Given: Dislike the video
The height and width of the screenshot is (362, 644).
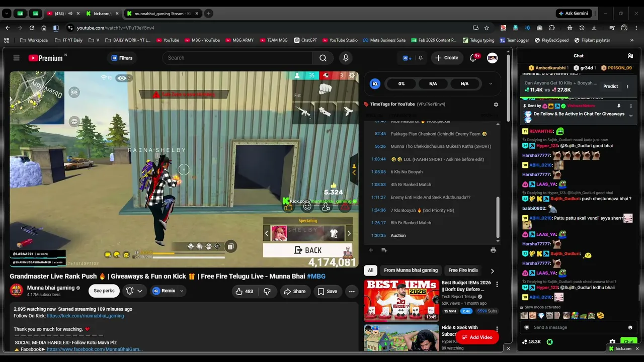Looking at the screenshot, I should (x=267, y=291).
